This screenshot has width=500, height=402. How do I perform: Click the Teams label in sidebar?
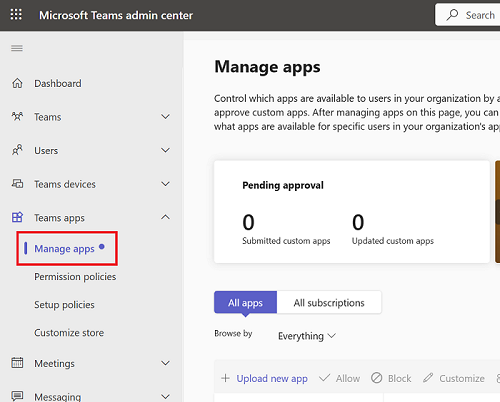point(48,117)
